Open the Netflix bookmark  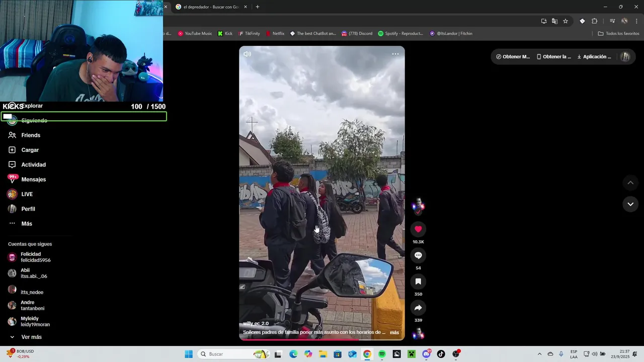point(275,34)
